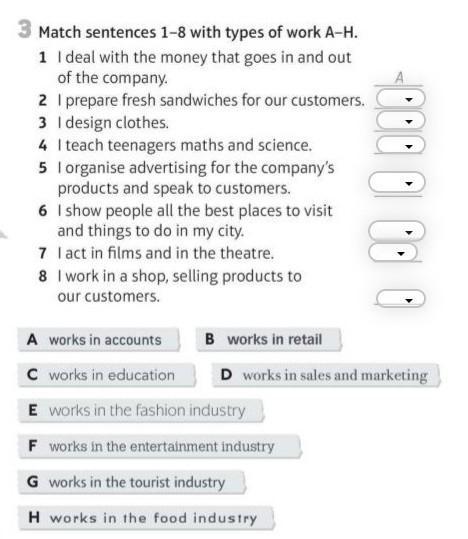
Task: Click the arrow in the sentence 2 dropdown
Action: tap(409, 100)
